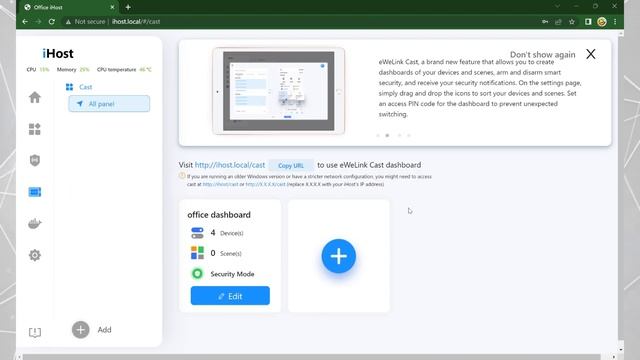Edit the office dashboard

(230, 296)
